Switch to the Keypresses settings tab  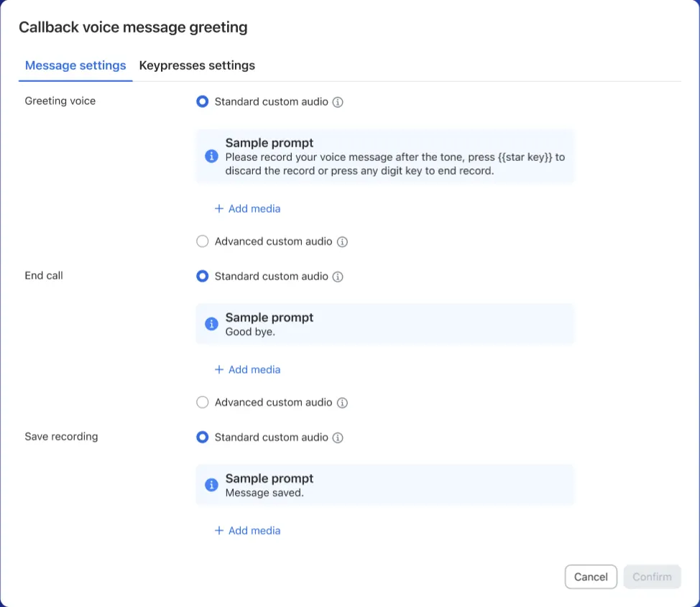pyautogui.click(x=197, y=65)
